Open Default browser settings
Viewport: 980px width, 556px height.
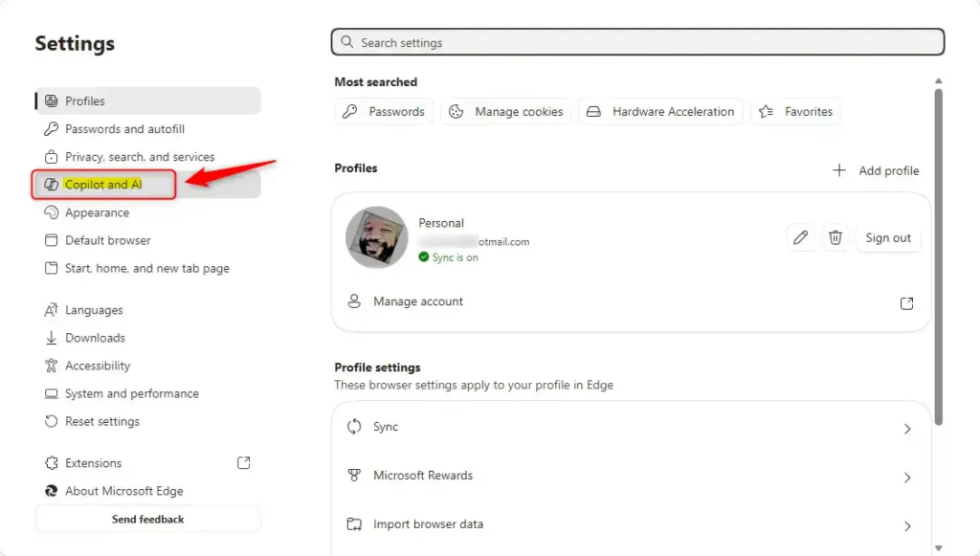pyautogui.click(x=147, y=240)
